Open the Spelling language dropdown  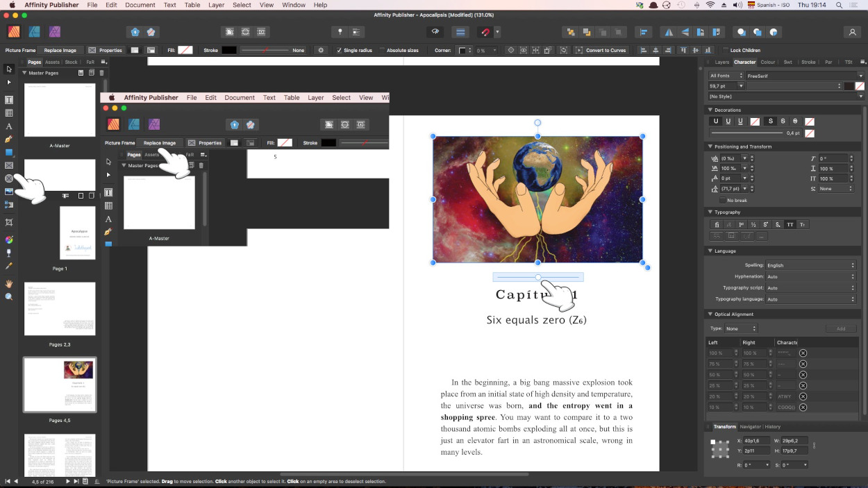pos(810,265)
